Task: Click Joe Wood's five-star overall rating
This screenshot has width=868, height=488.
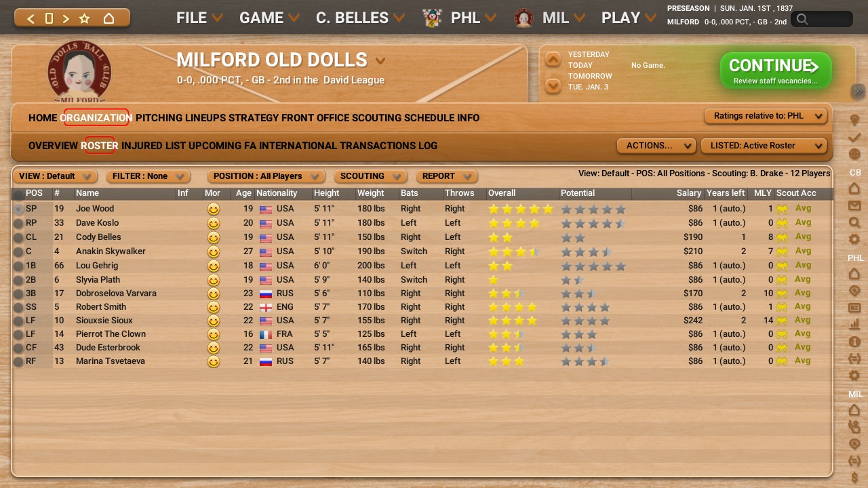Action: (x=521, y=209)
